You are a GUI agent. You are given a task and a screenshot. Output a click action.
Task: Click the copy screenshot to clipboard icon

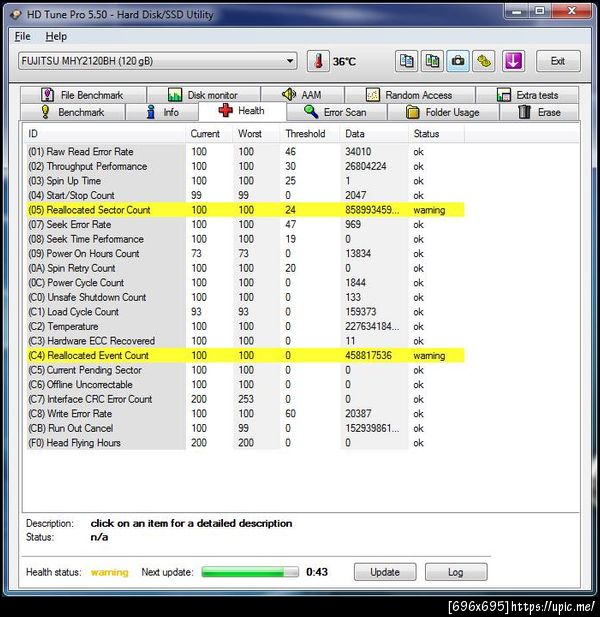point(432,61)
